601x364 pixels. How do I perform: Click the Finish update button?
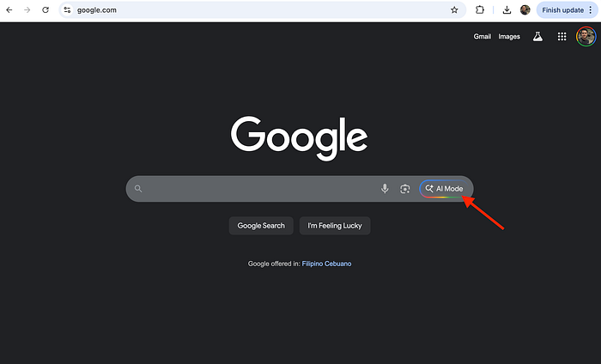click(562, 10)
